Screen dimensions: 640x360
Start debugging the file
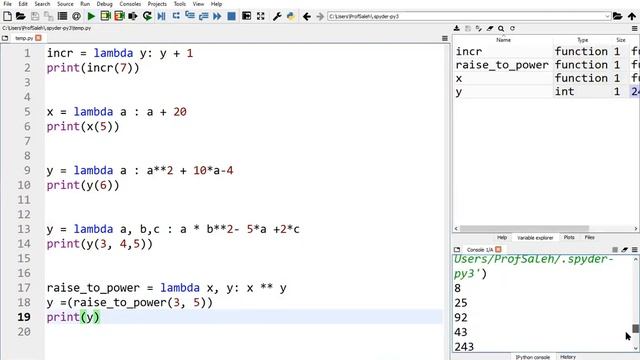pyautogui.click(x=162, y=16)
